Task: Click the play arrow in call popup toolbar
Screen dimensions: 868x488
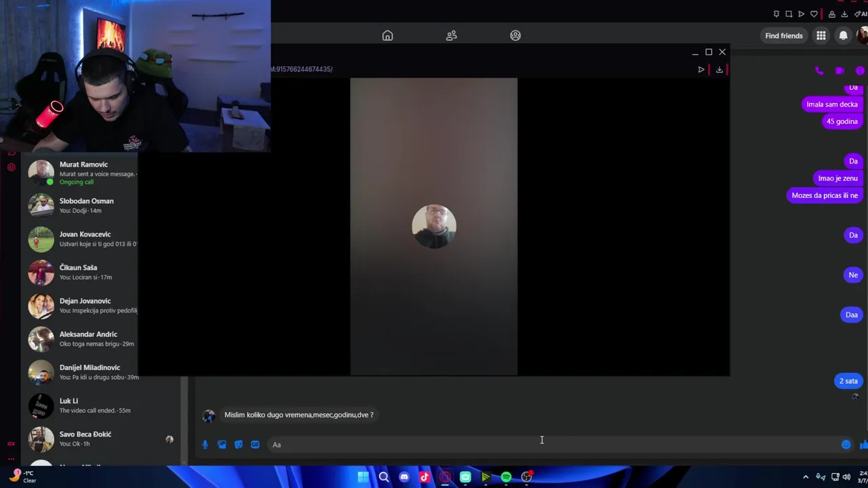Action: click(x=701, y=69)
